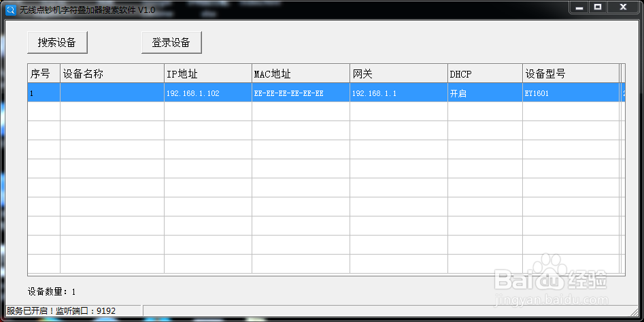
Task: Select device model cell EY1601
Action: [571, 93]
